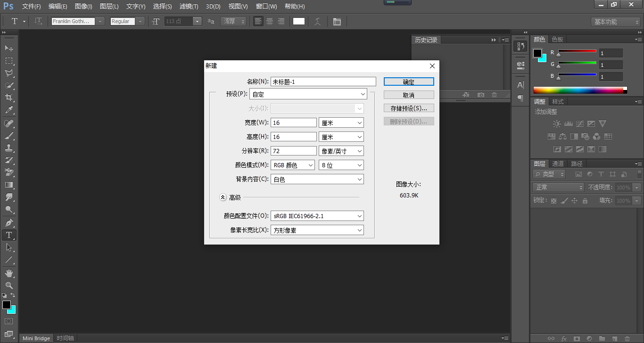This screenshot has width=644, height=343.
Task: Select the Crop tool in toolbar
Action: pyautogui.click(x=8, y=98)
